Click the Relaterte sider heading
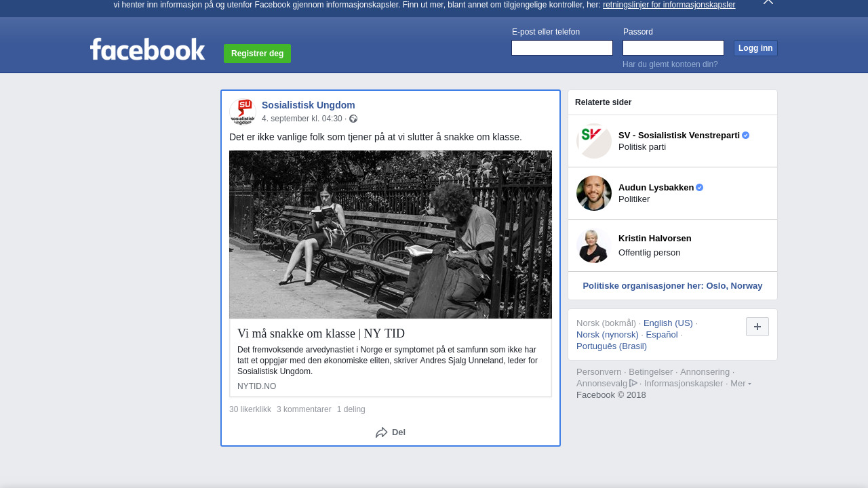Viewport: 868px width, 488px height. click(x=604, y=102)
